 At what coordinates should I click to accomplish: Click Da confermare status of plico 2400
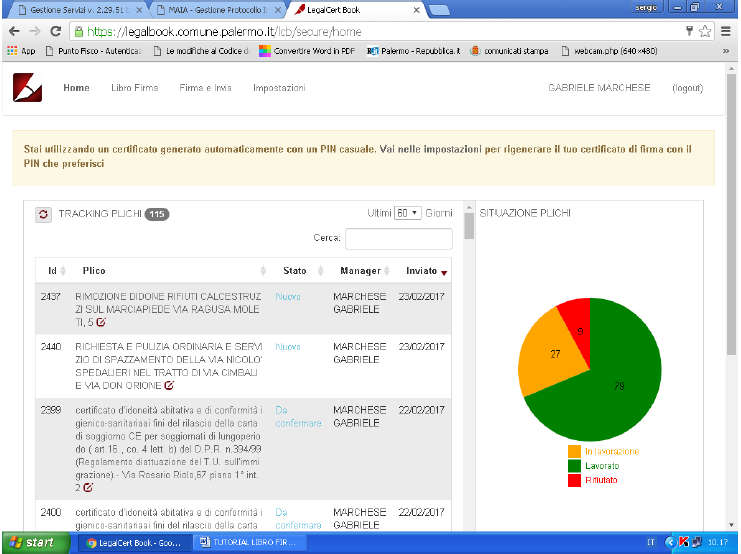coord(298,519)
